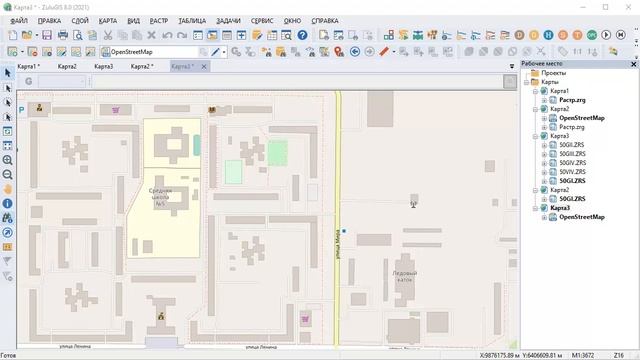Screen dimensions: 640x360
Task: Click the Undo arrow icon
Action: click(167, 35)
